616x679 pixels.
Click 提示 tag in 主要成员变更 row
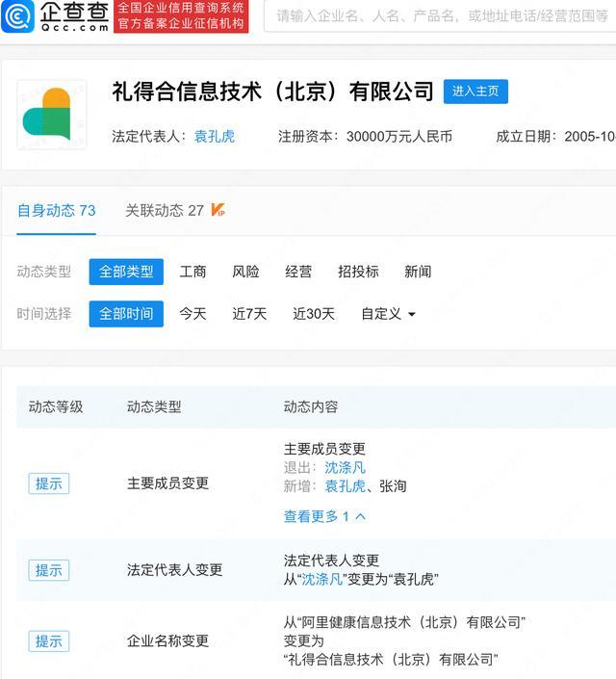point(49,483)
